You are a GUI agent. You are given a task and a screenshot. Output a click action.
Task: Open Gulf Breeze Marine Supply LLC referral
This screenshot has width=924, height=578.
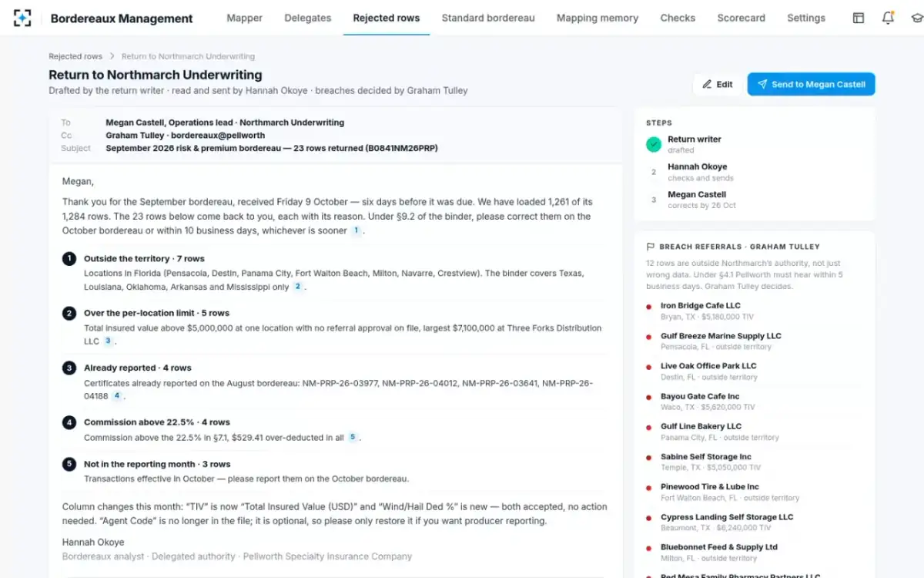755,341
